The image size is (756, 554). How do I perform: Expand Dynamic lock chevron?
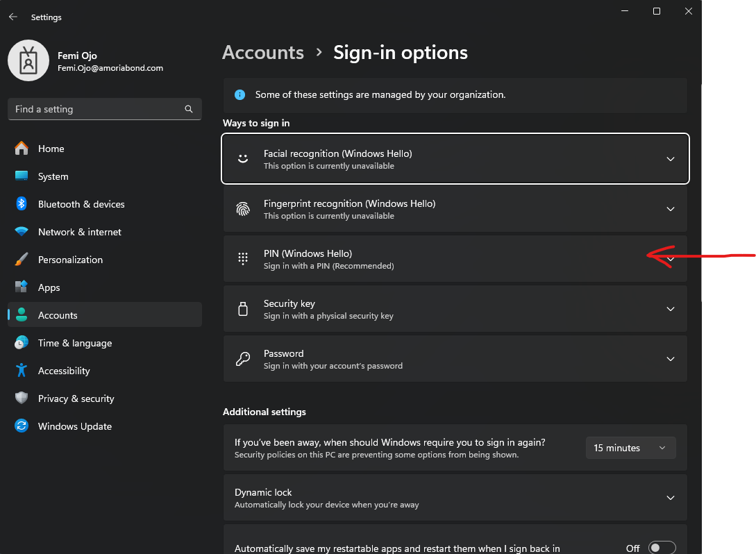(x=670, y=498)
